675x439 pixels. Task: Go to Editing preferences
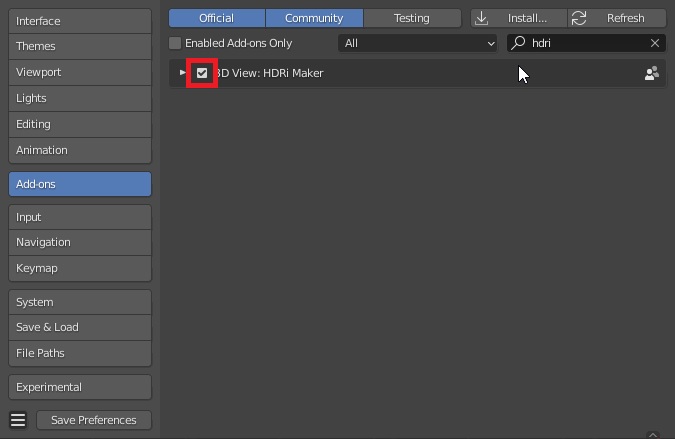point(80,124)
